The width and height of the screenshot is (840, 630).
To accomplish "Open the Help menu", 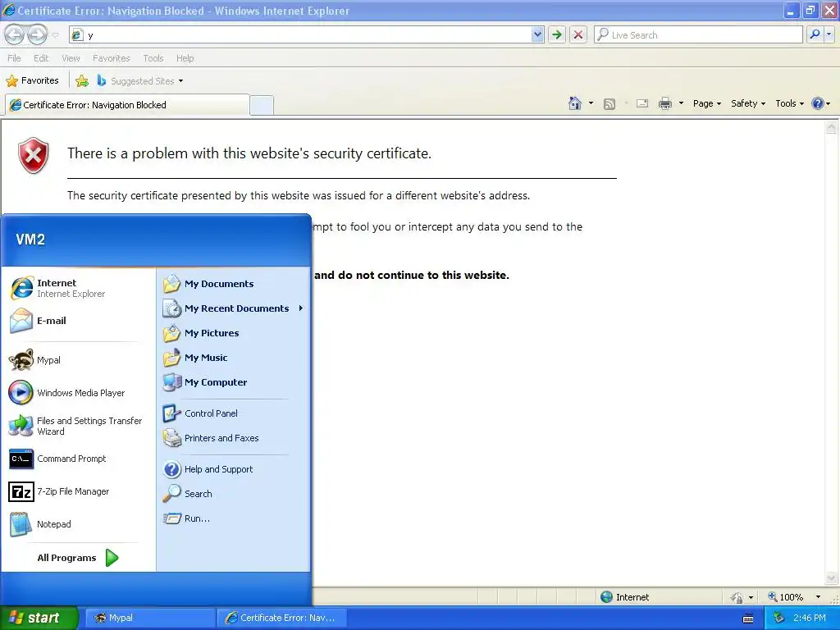I will coord(185,58).
